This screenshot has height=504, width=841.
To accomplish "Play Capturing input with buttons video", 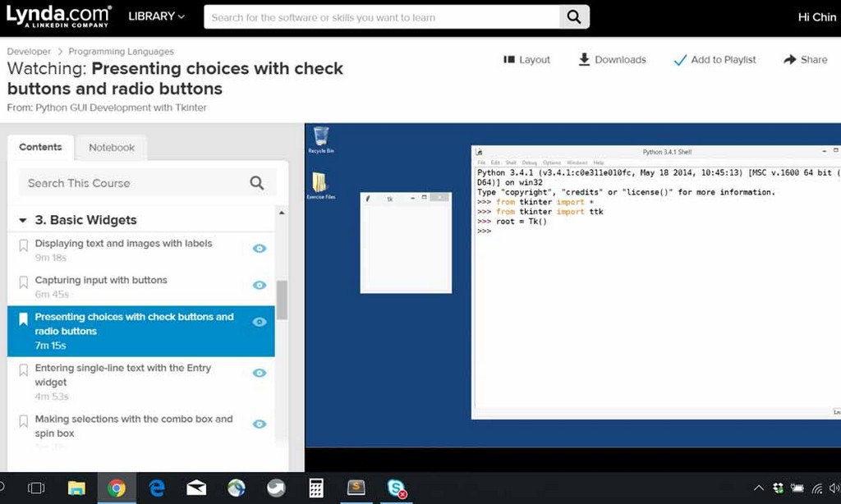I will (x=101, y=280).
